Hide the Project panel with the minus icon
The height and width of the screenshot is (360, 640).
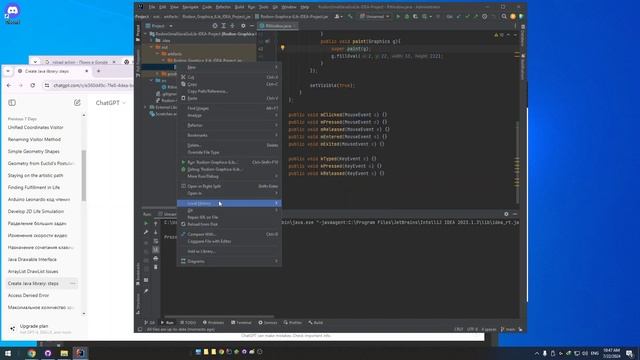252,26
